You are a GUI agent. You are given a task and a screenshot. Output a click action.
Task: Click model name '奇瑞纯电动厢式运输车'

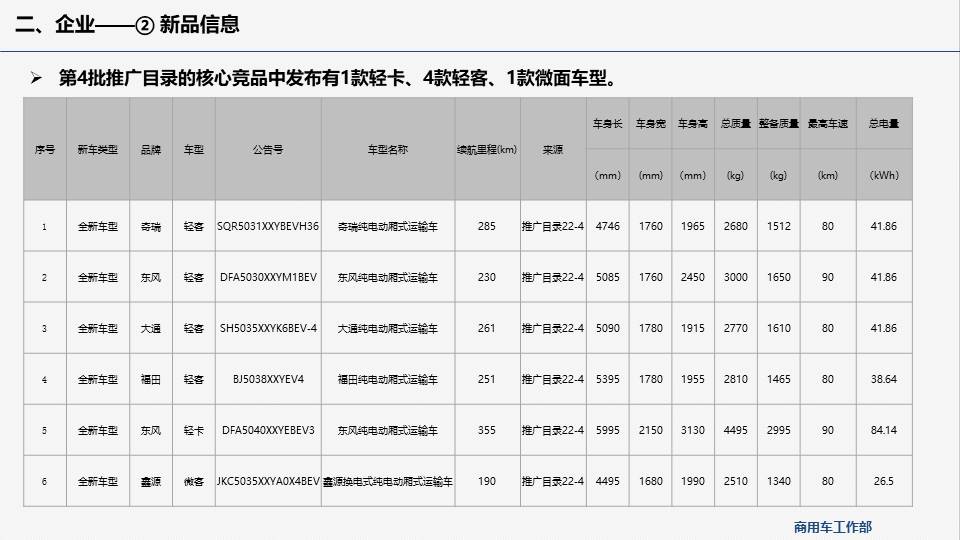pyautogui.click(x=388, y=227)
